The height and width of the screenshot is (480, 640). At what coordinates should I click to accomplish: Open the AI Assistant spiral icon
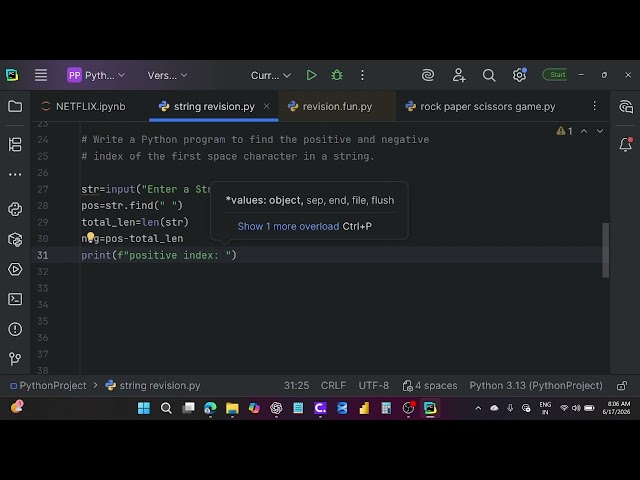428,75
